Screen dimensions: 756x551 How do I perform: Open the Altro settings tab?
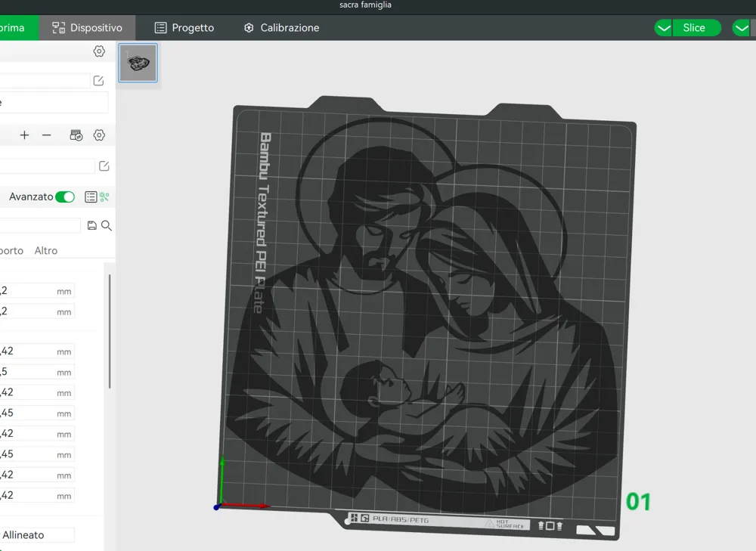(46, 251)
